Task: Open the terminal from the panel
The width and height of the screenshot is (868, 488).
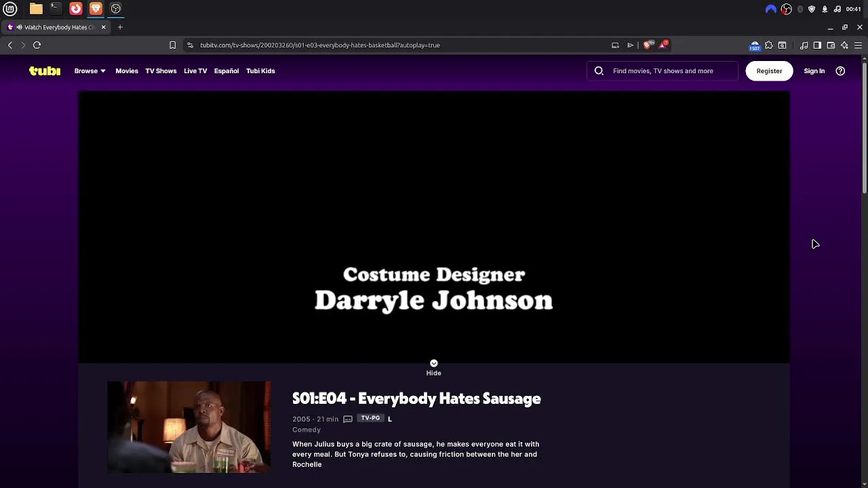Action: coord(56,9)
